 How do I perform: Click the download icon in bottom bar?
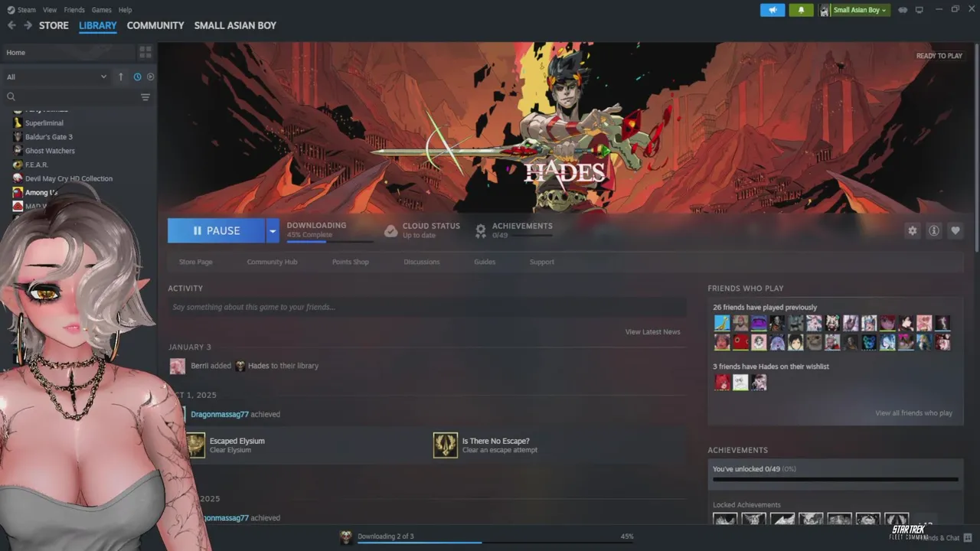pyautogui.click(x=346, y=537)
